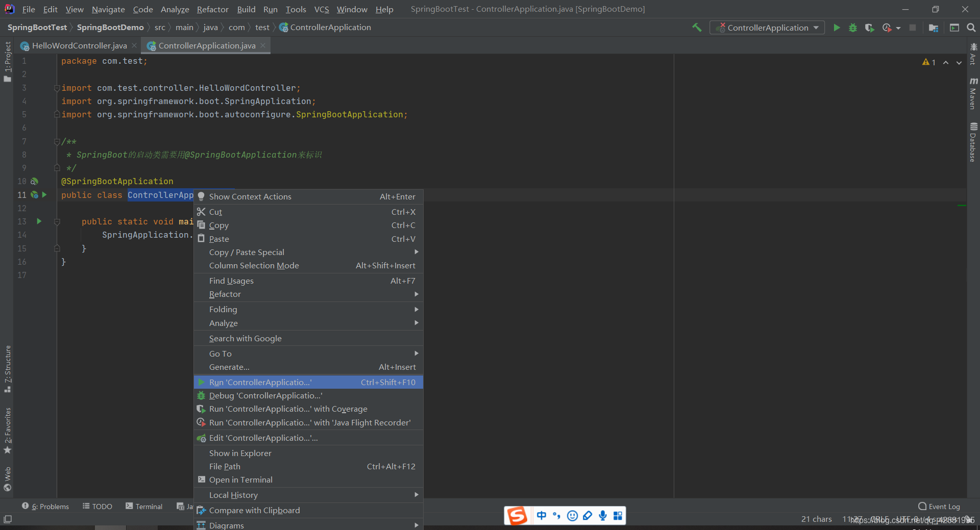The width and height of the screenshot is (980, 530).
Task: Click Run with Coverage toolbar icon
Action: click(x=870, y=28)
